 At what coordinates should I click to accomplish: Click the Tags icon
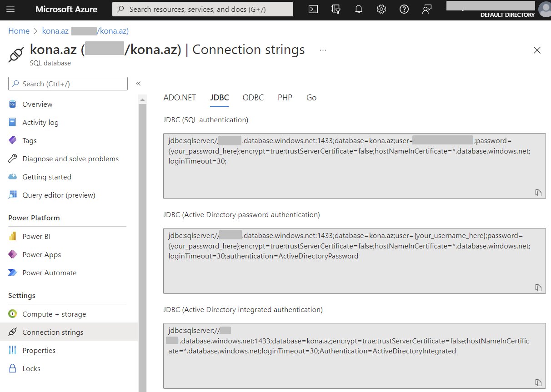13,140
